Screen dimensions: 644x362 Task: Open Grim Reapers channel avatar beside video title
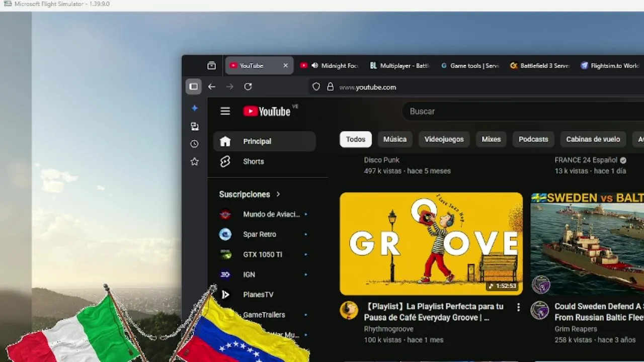[540, 310]
